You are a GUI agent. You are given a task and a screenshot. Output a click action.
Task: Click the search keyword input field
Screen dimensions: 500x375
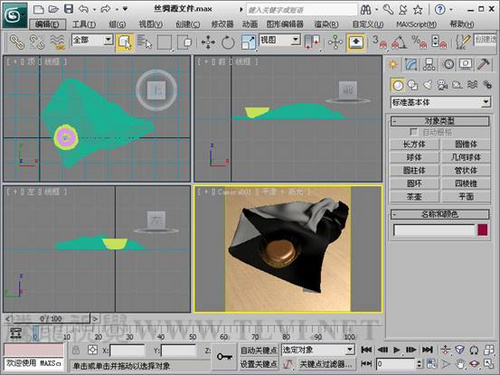pyautogui.click(x=301, y=10)
